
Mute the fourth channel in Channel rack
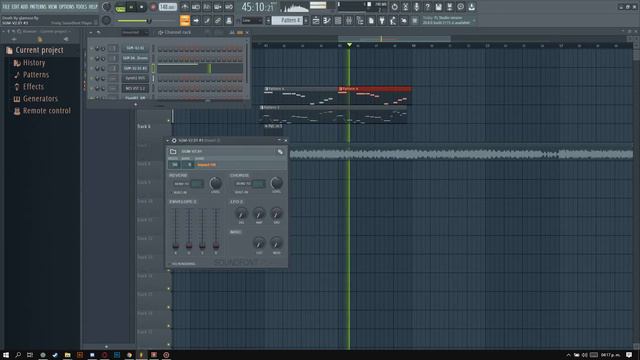pos(91,78)
